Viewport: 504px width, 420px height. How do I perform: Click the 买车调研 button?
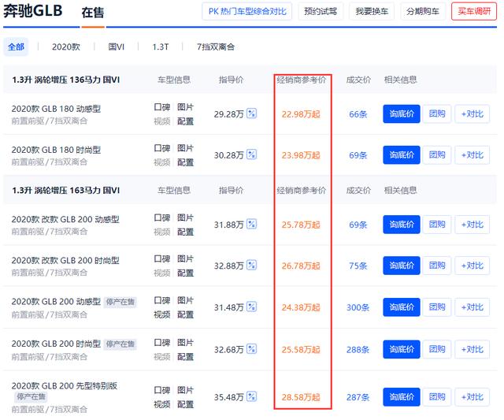[x=474, y=11]
